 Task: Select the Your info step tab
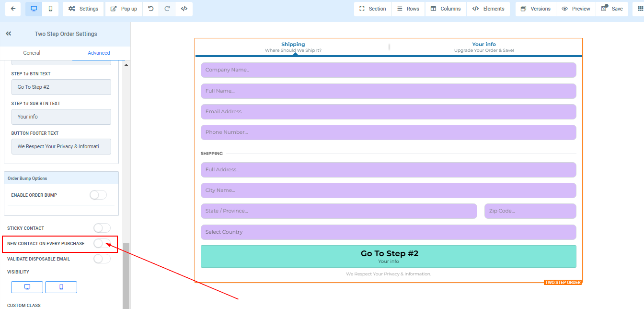click(484, 47)
